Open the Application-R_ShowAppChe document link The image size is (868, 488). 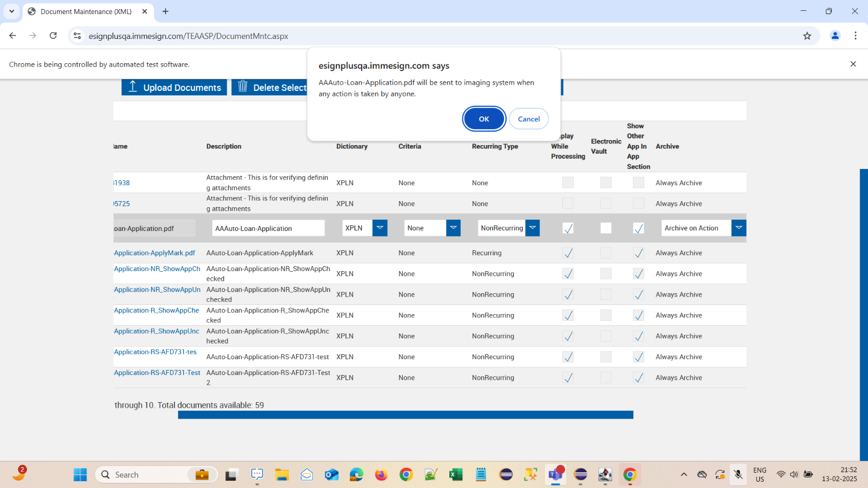point(157,311)
